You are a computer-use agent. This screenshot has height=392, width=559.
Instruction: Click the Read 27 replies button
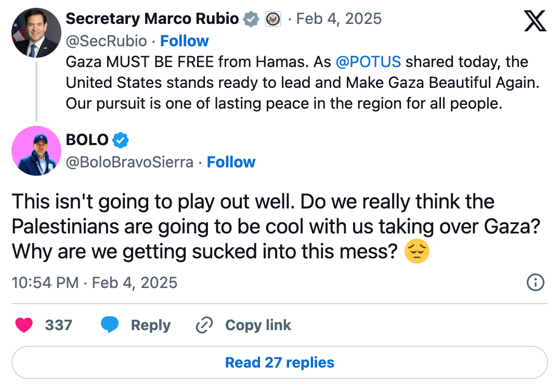click(x=280, y=362)
